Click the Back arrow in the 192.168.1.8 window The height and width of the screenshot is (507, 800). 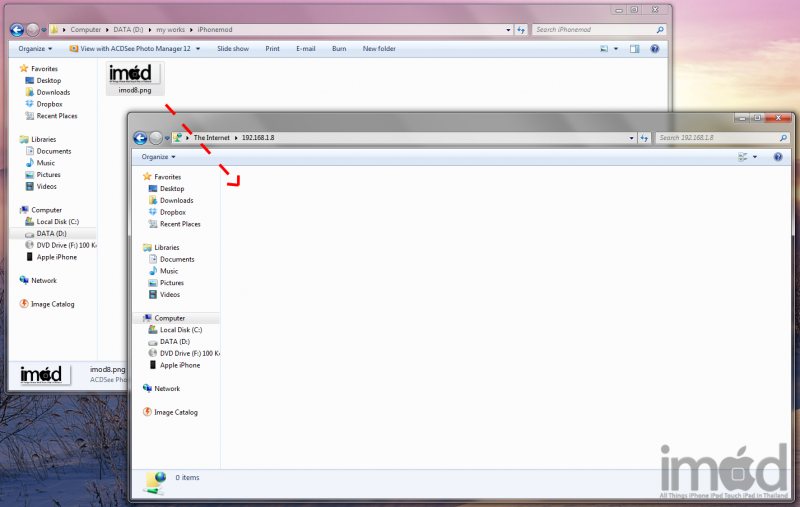[x=140, y=138]
